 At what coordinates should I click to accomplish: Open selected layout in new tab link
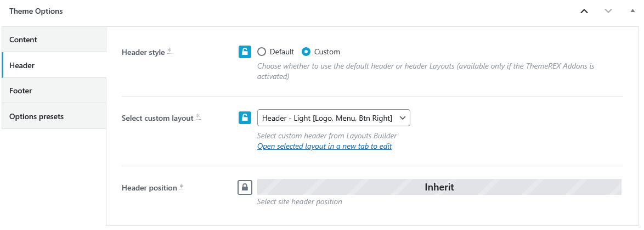tap(324, 146)
